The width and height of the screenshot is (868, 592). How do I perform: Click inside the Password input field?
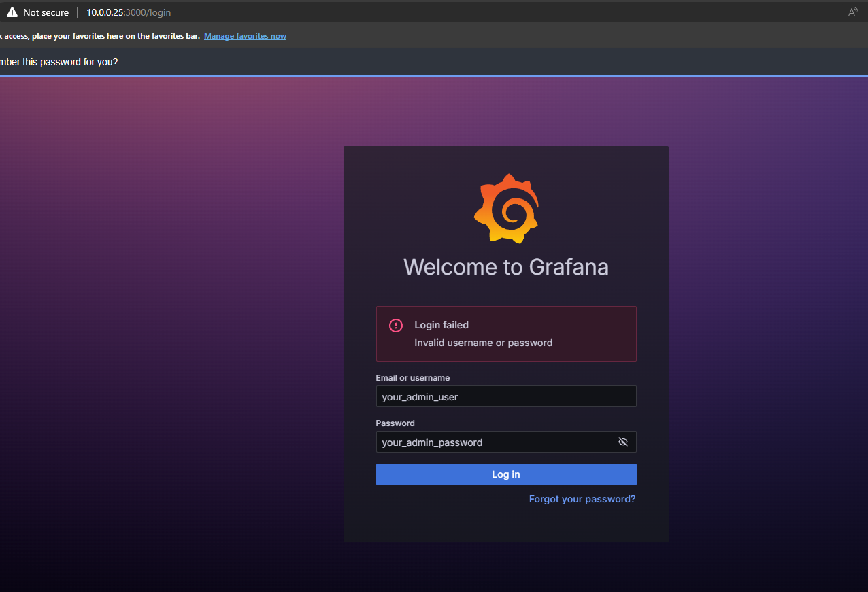tap(493, 442)
